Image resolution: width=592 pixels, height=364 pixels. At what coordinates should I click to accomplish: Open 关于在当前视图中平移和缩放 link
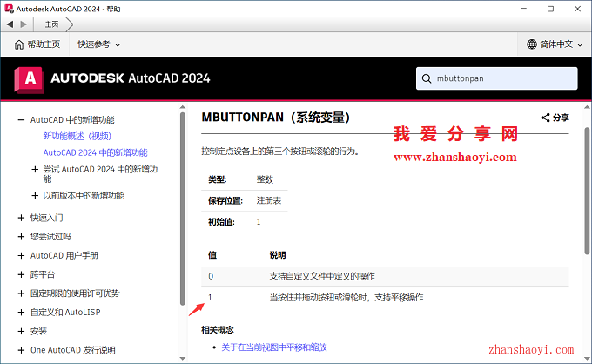coord(273,347)
